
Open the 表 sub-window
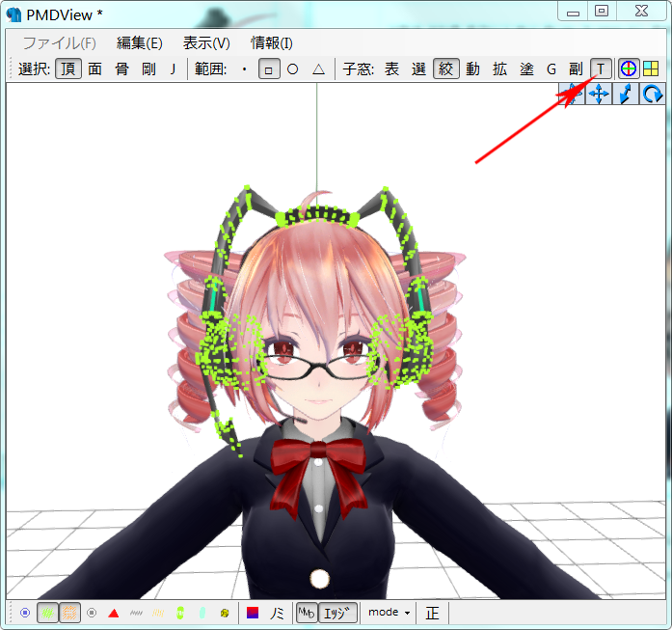pos(391,69)
